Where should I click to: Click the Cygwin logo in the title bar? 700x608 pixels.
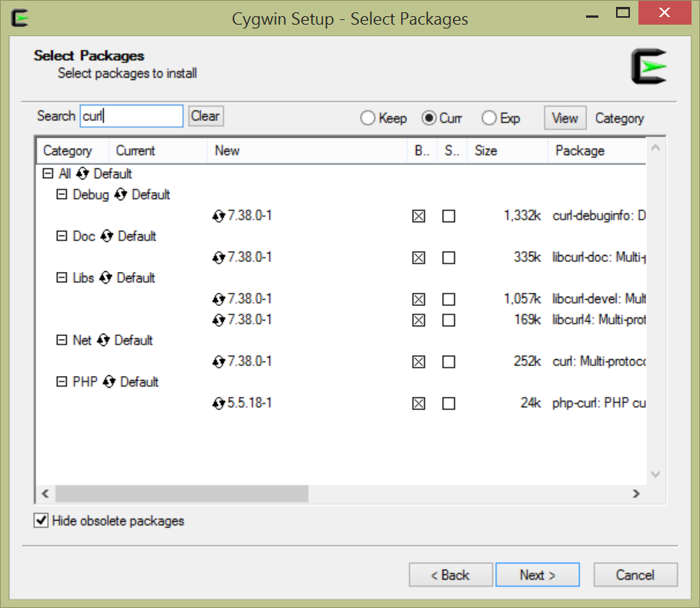pos(20,18)
